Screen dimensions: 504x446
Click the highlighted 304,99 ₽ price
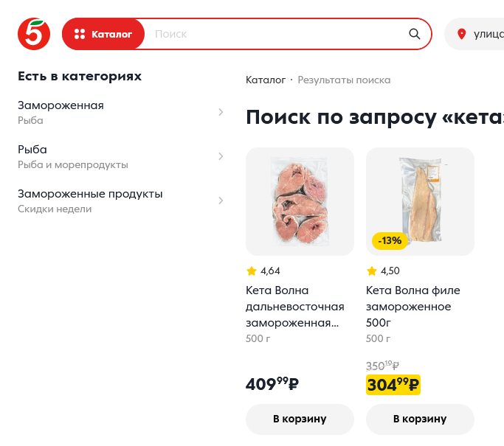click(393, 384)
